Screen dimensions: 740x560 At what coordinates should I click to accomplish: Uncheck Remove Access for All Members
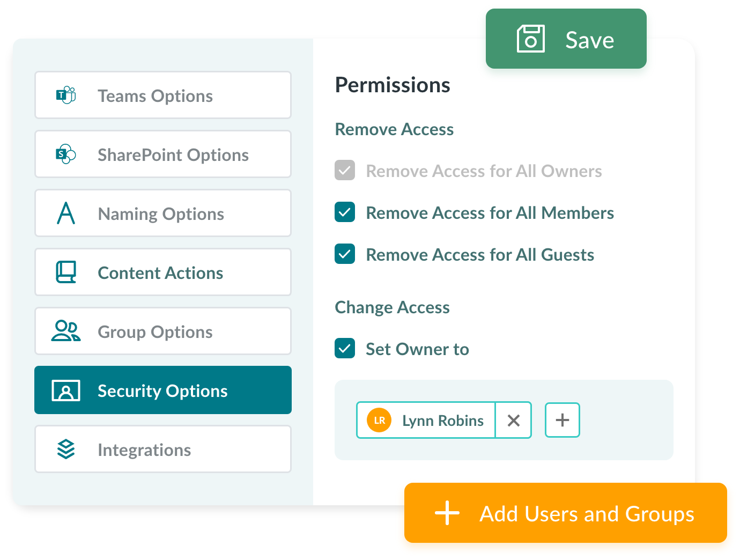point(345,212)
